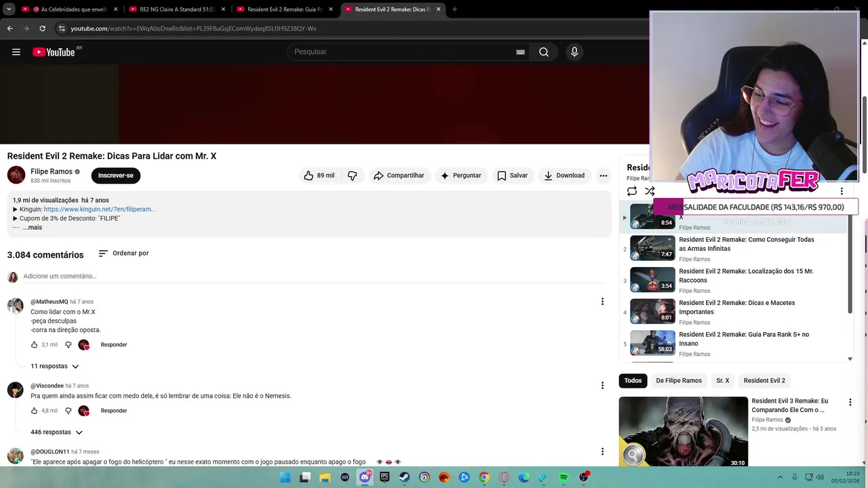Play Como Conseguir Todas as Armas Infinitas
Viewport: 868px width, 488px height.
coord(735,249)
